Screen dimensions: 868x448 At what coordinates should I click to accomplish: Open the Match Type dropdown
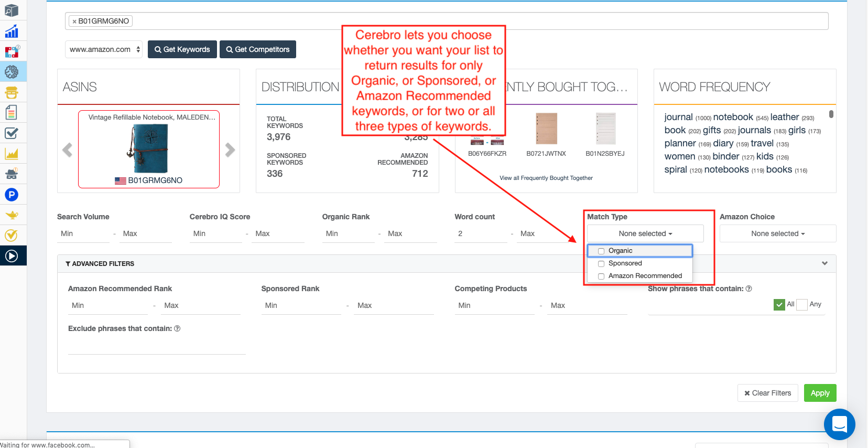pos(645,233)
